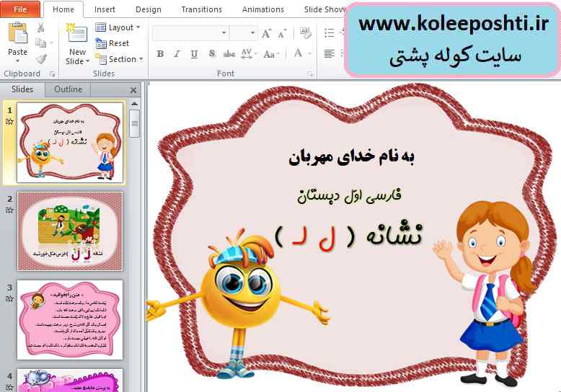
Task: Click the Cut scissors icon
Action: tap(41, 27)
